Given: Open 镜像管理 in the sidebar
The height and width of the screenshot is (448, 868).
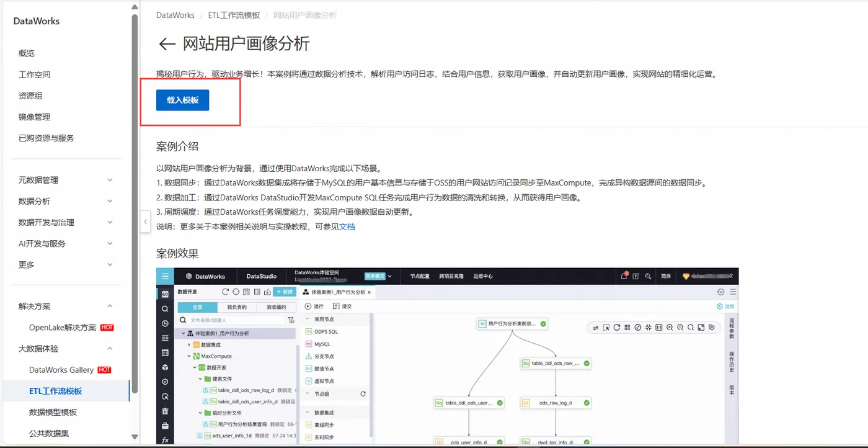Looking at the screenshot, I should (x=35, y=117).
